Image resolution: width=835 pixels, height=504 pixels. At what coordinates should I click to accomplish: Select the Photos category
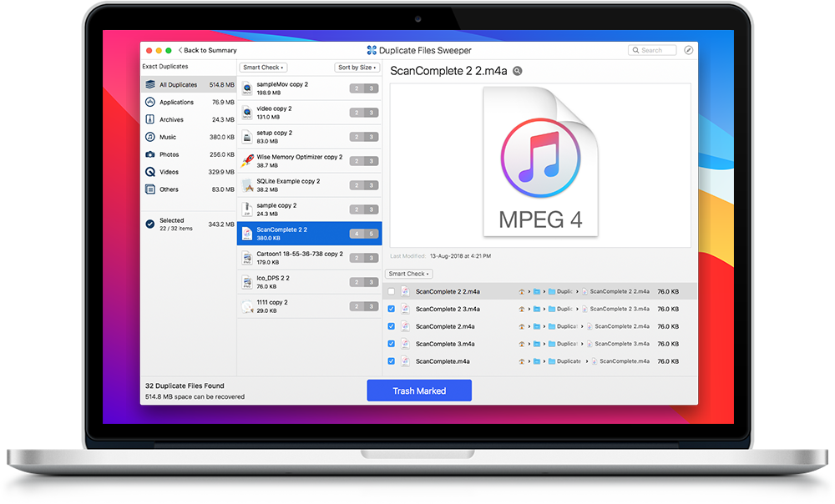[x=189, y=154]
